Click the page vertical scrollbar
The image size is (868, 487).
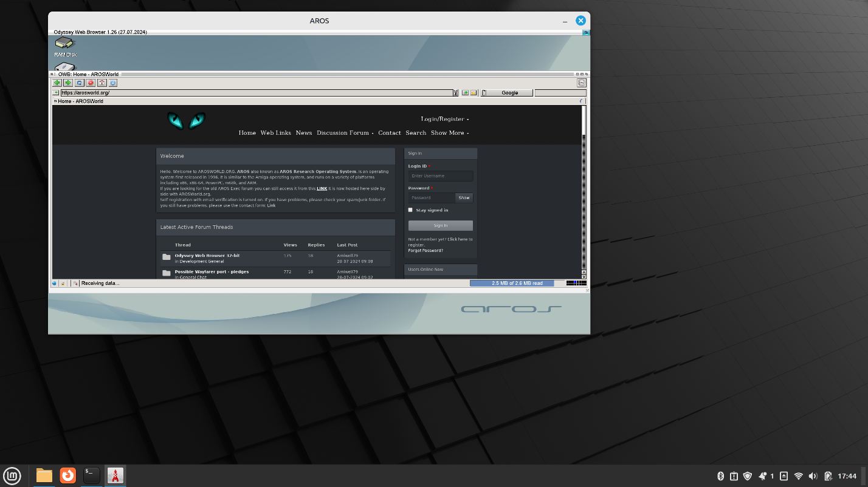pyautogui.click(x=584, y=188)
